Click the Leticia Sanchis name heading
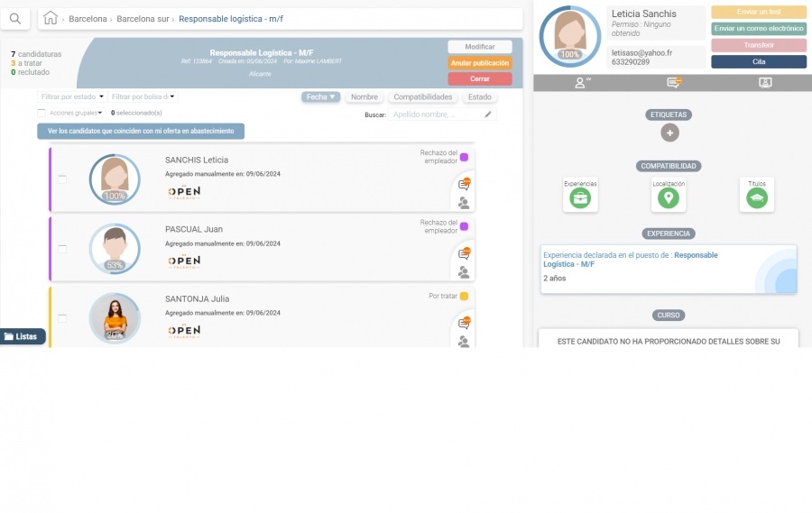 (x=643, y=14)
